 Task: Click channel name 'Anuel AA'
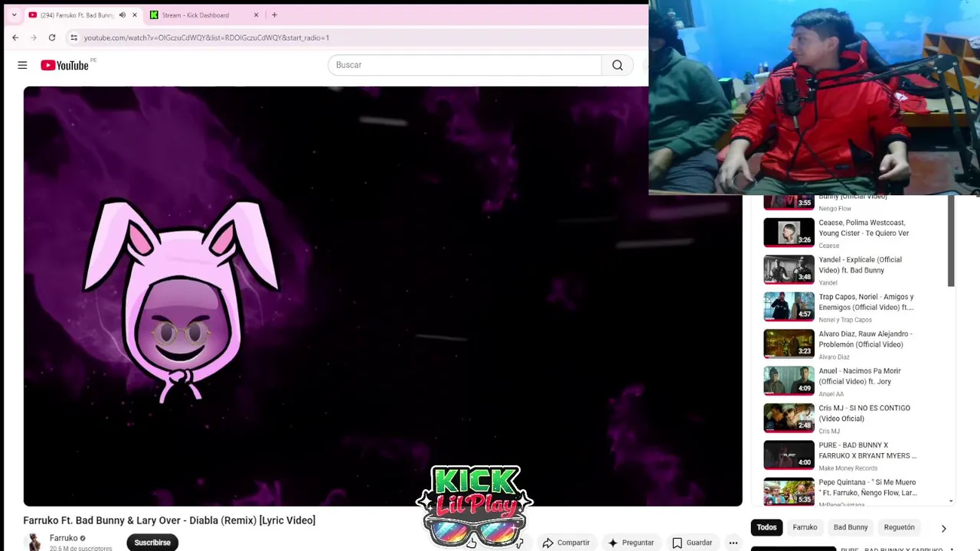click(x=831, y=394)
